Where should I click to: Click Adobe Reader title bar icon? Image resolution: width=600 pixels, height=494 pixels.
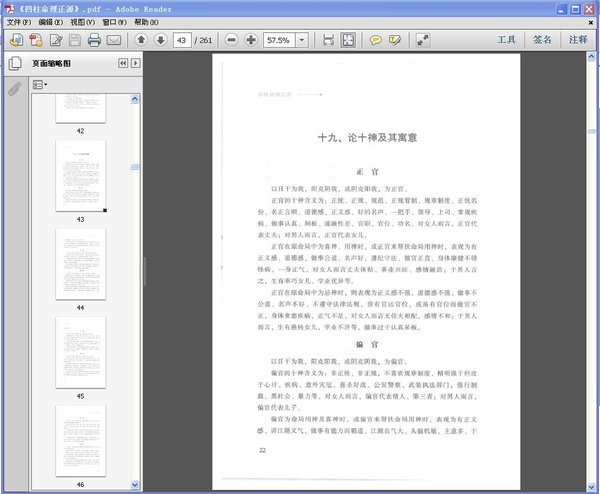[x=9, y=9]
